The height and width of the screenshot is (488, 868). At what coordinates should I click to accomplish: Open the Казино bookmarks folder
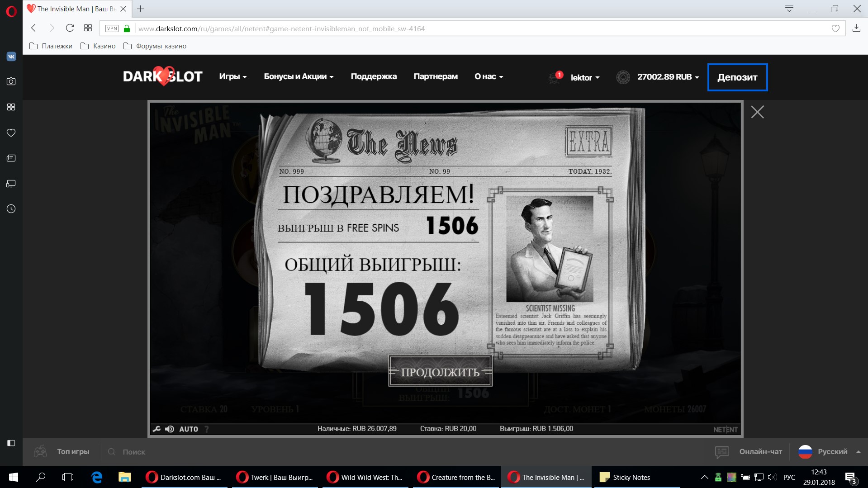(x=98, y=46)
